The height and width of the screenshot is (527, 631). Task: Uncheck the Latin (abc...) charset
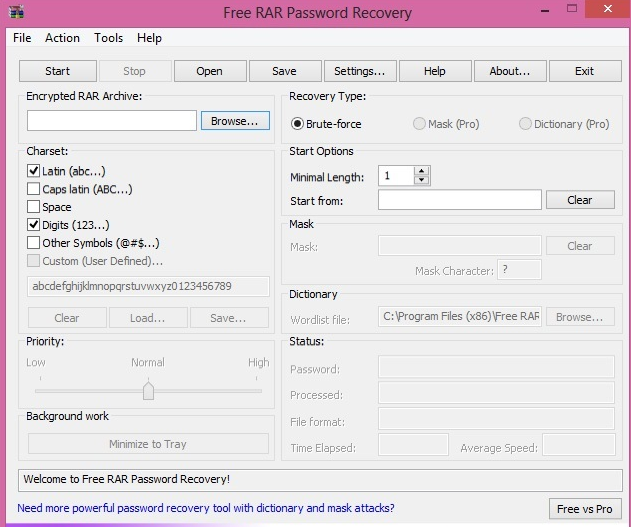[34, 171]
